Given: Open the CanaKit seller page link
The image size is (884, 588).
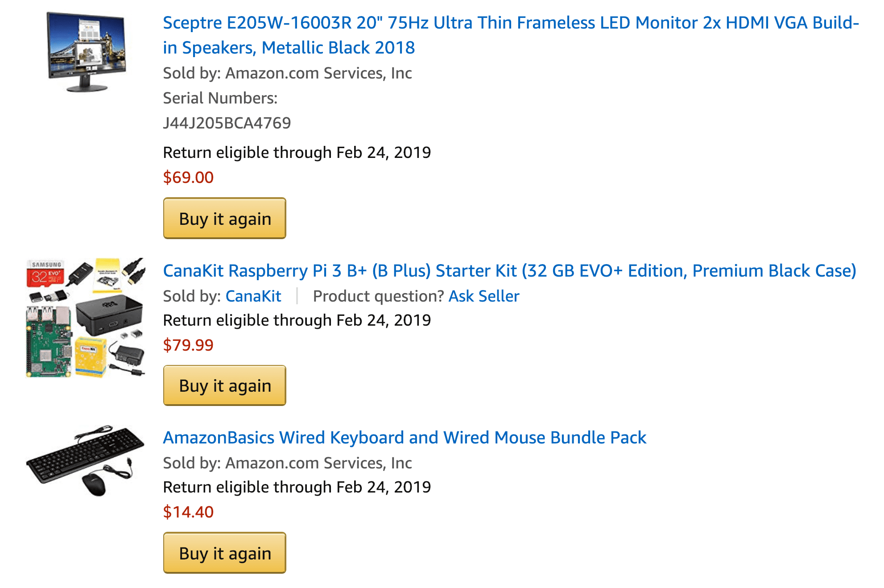Looking at the screenshot, I should point(253,296).
